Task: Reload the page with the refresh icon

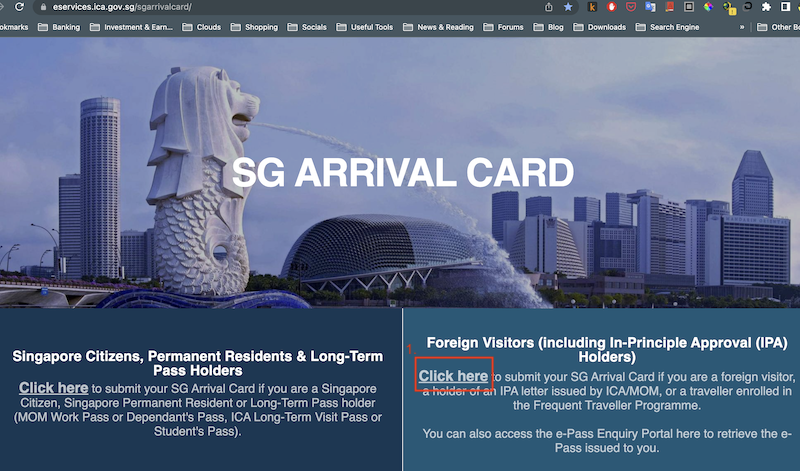Action: (19, 6)
